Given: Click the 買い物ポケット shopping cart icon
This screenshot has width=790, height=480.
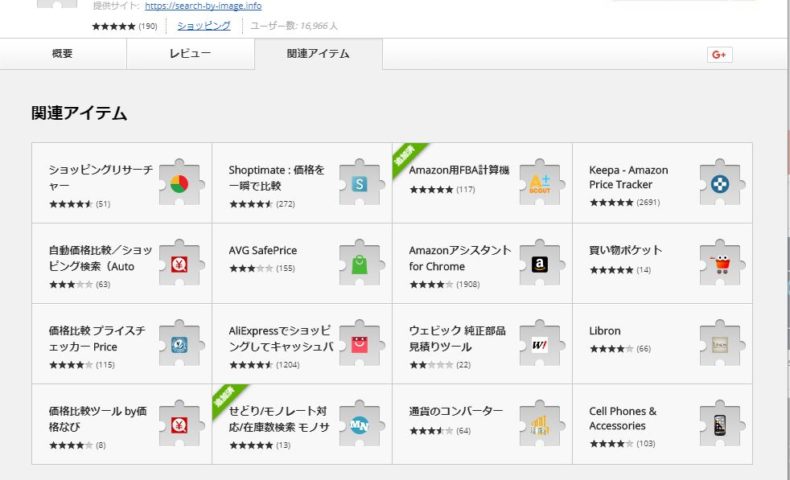Looking at the screenshot, I should 720,264.
